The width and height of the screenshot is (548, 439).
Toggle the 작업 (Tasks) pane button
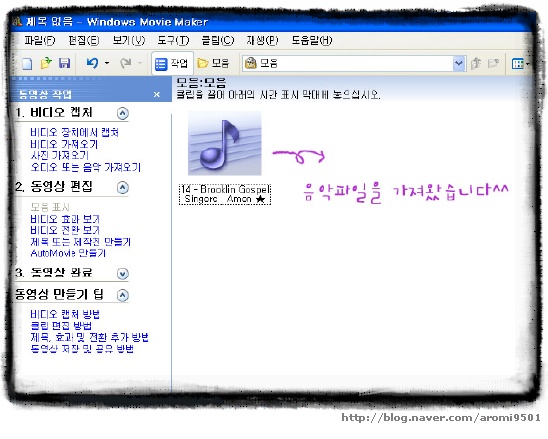pyautogui.click(x=172, y=64)
